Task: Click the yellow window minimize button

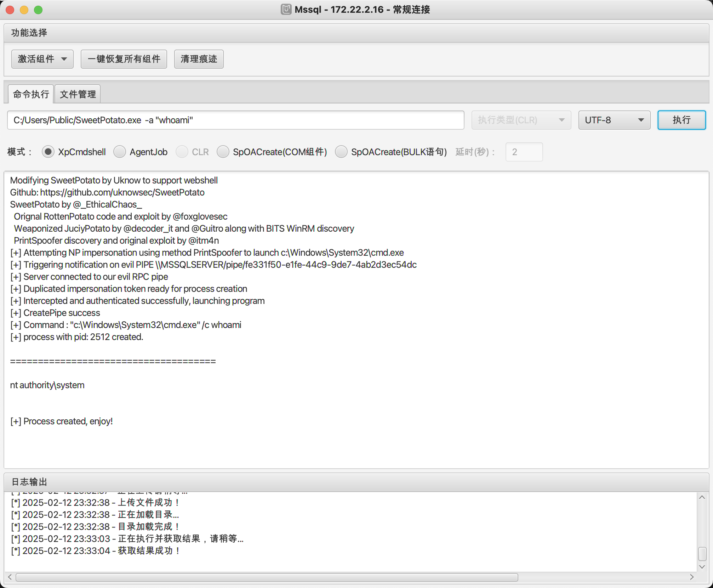Action: [x=24, y=10]
